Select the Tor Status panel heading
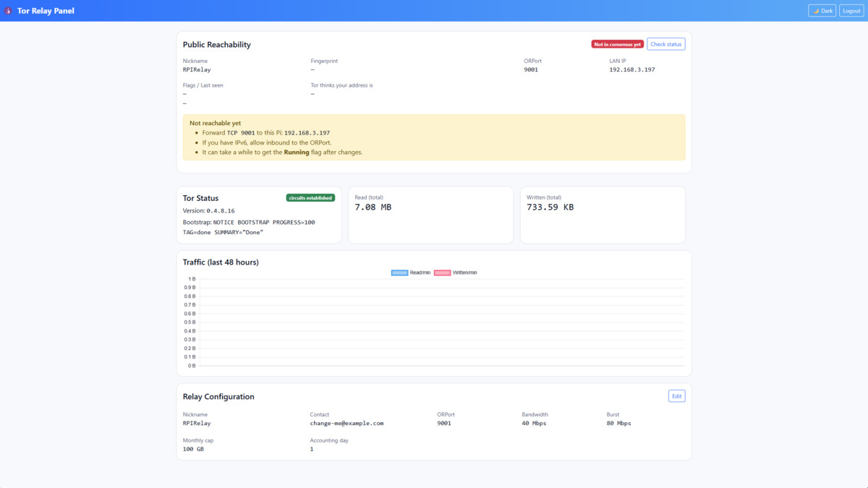868x488 pixels. click(200, 197)
